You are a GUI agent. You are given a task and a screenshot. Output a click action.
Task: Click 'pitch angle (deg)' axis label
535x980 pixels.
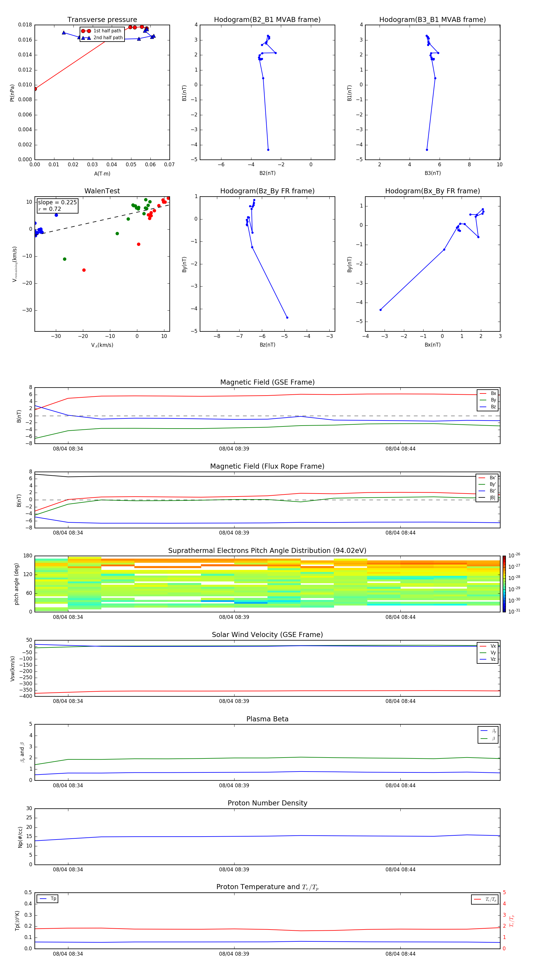pyautogui.click(x=16, y=584)
